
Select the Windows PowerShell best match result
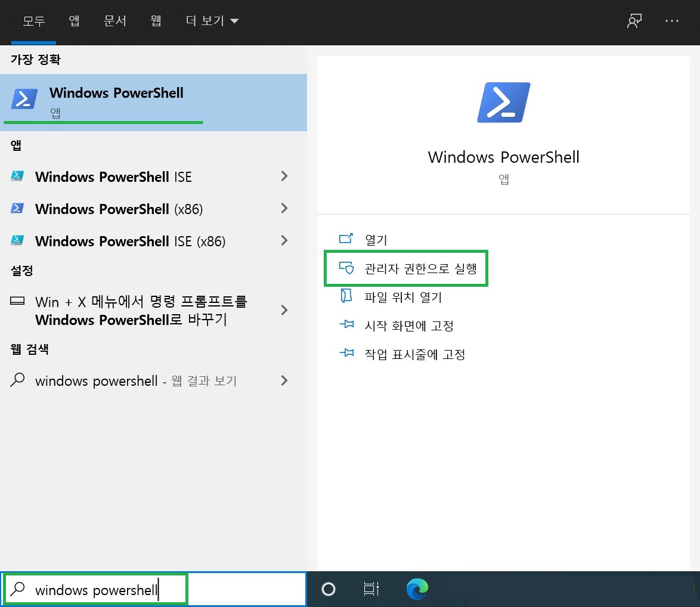point(154,102)
